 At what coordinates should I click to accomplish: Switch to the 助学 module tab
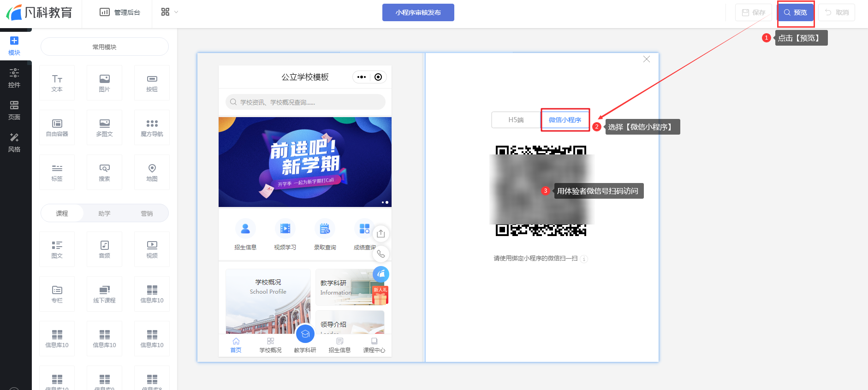pyautogui.click(x=105, y=213)
